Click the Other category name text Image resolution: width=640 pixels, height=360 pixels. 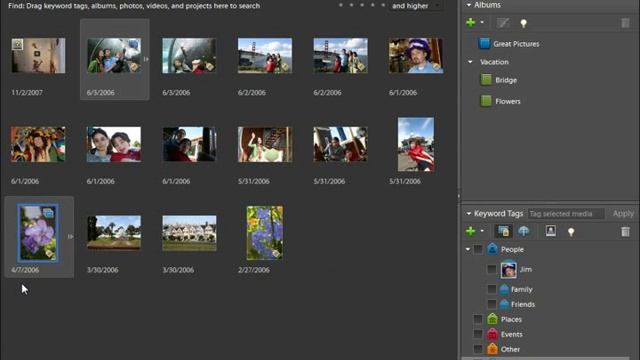[510, 349]
